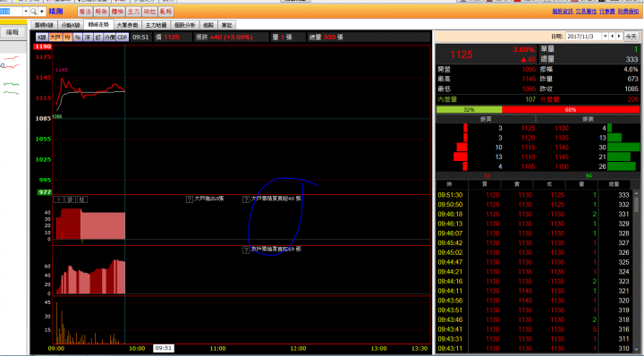Click ask price 1150 in order book
644x356 pixels.
click(562, 166)
